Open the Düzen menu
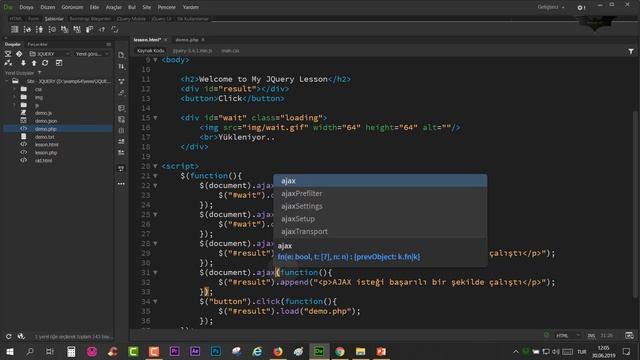 47,7
